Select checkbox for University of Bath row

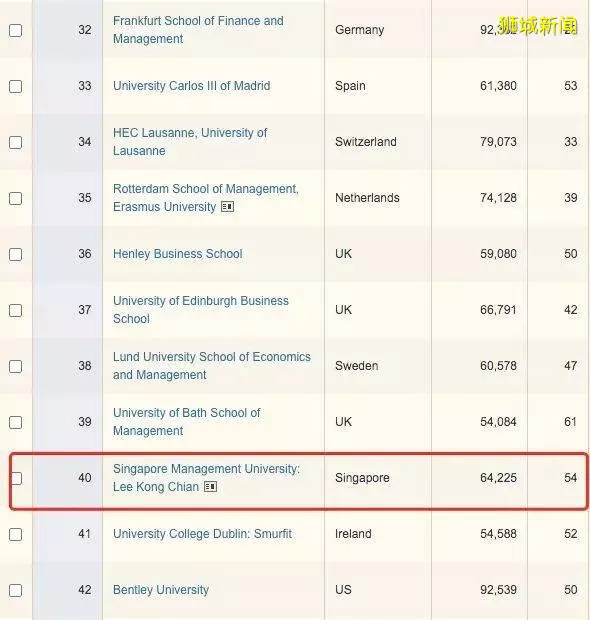coord(15,422)
